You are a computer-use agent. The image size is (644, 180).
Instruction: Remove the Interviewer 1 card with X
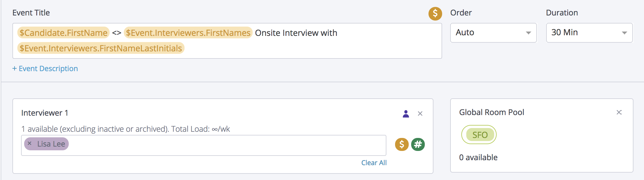point(420,114)
